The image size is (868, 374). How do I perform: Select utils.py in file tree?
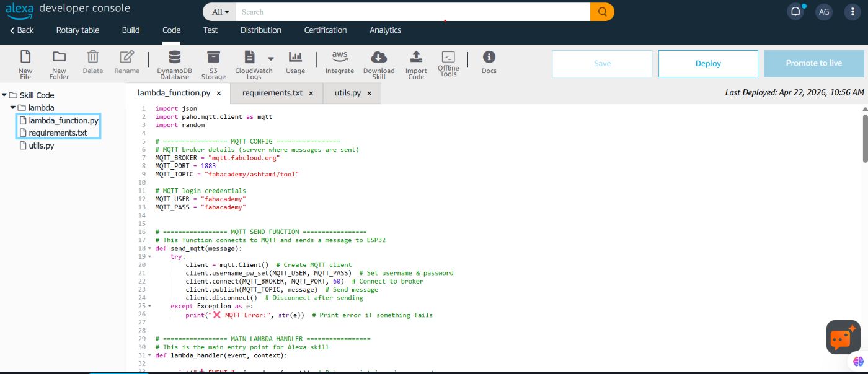point(37,146)
